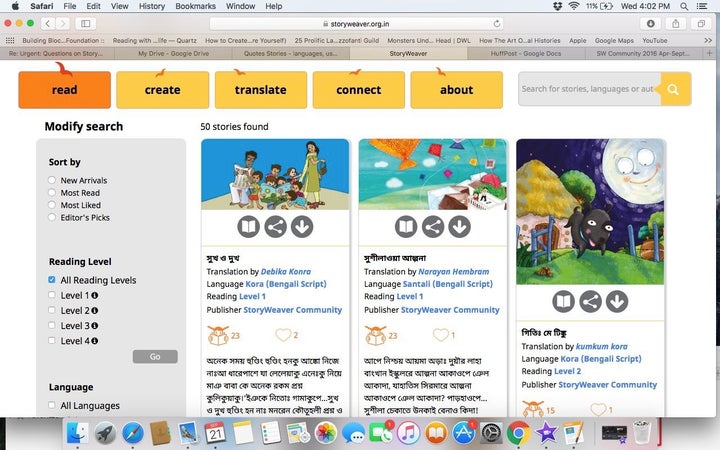Image resolution: width=720 pixels, height=450 pixels.
Task: Uncheck All Reading Levels checkbox
Action: click(52, 280)
